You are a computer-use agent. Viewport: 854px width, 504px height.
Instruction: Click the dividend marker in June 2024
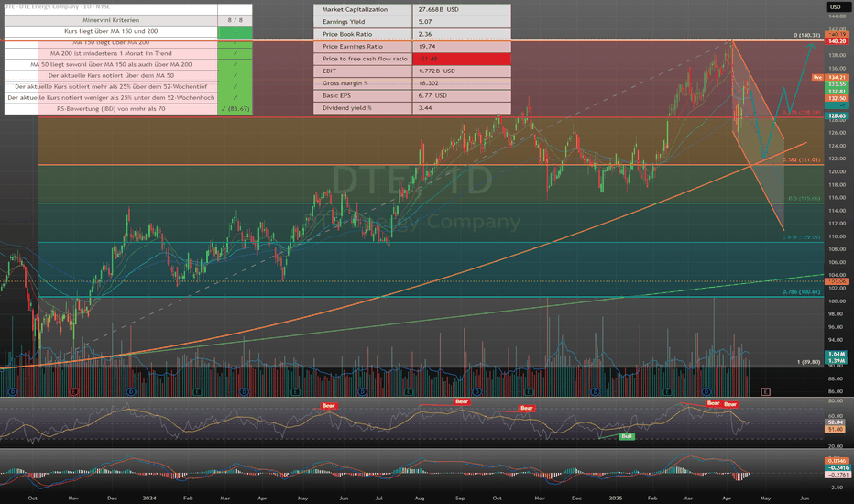[x=363, y=392]
